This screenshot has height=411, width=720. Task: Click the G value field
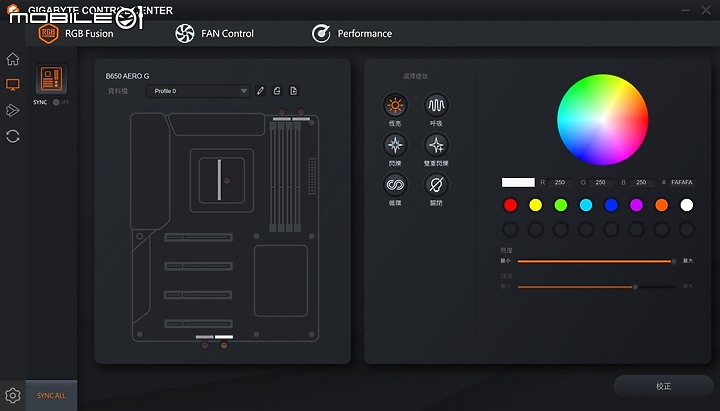[600, 182]
